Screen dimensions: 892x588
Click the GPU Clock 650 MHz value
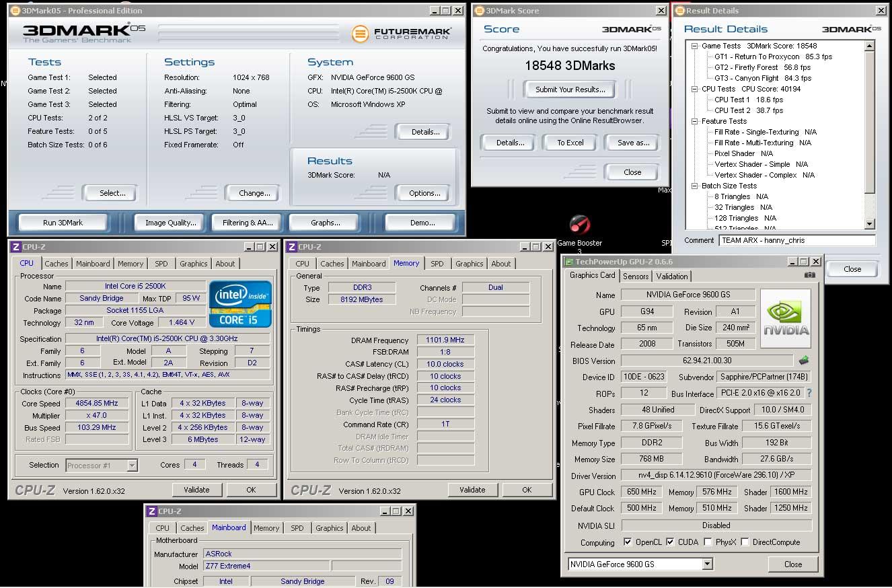coord(642,492)
